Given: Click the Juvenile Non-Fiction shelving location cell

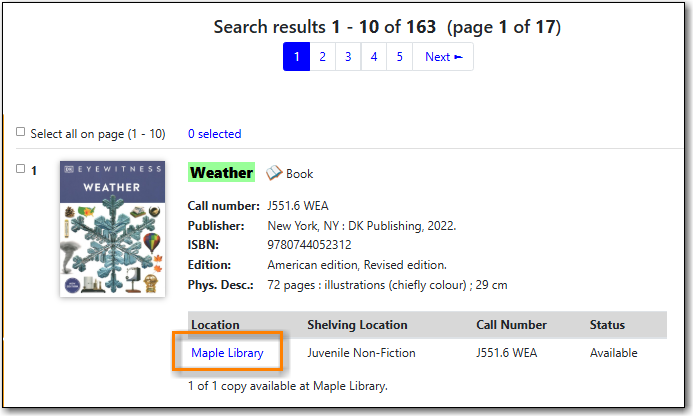Looking at the screenshot, I should click(363, 353).
